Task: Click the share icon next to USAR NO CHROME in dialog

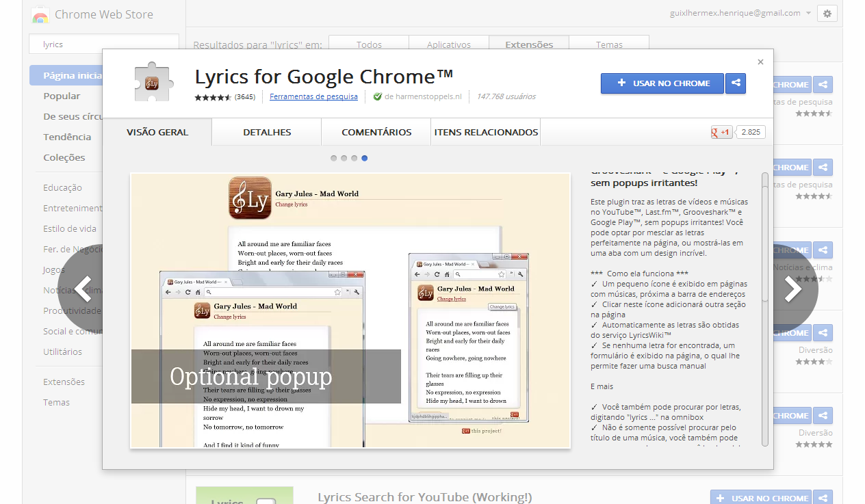Action: click(736, 83)
